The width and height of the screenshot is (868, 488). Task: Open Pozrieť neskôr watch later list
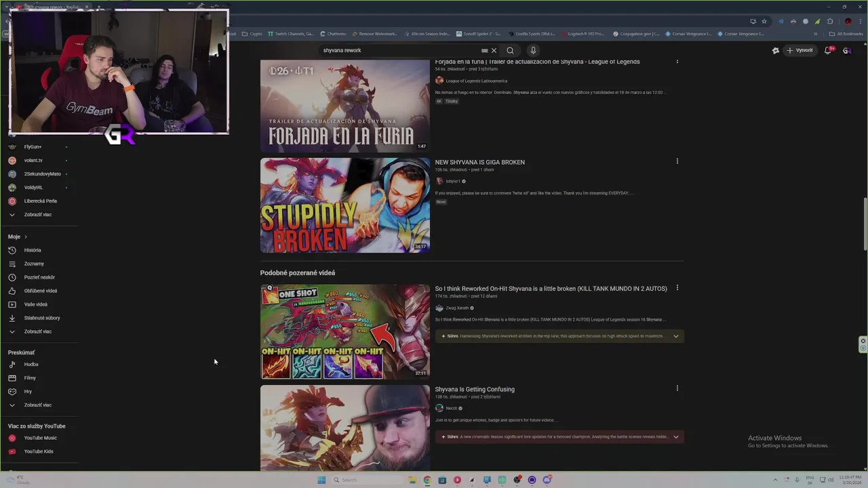pyautogui.click(x=39, y=277)
